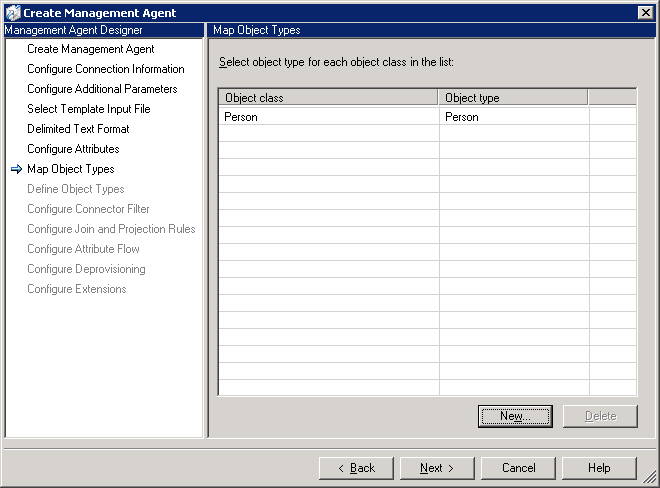660x488 pixels.
Task: Go back with the Back button
Action: tap(356, 468)
